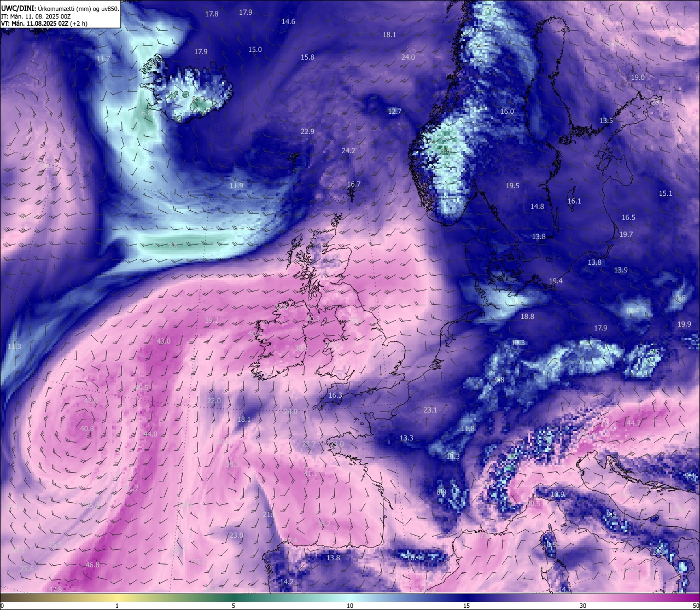Image resolution: width=700 pixels, height=610 pixels.
Task: Click the 19.4 value on the Baltic coast
Action: [x=556, y=281]
